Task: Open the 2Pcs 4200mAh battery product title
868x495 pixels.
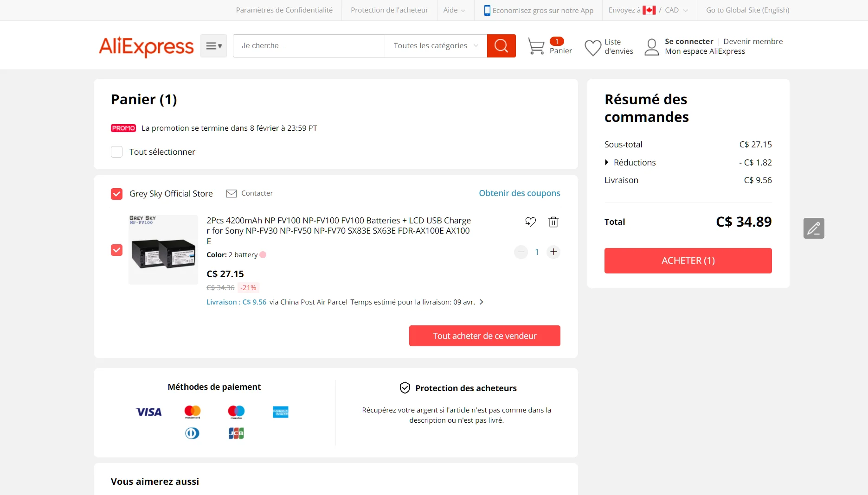Action: click(339, 231)
